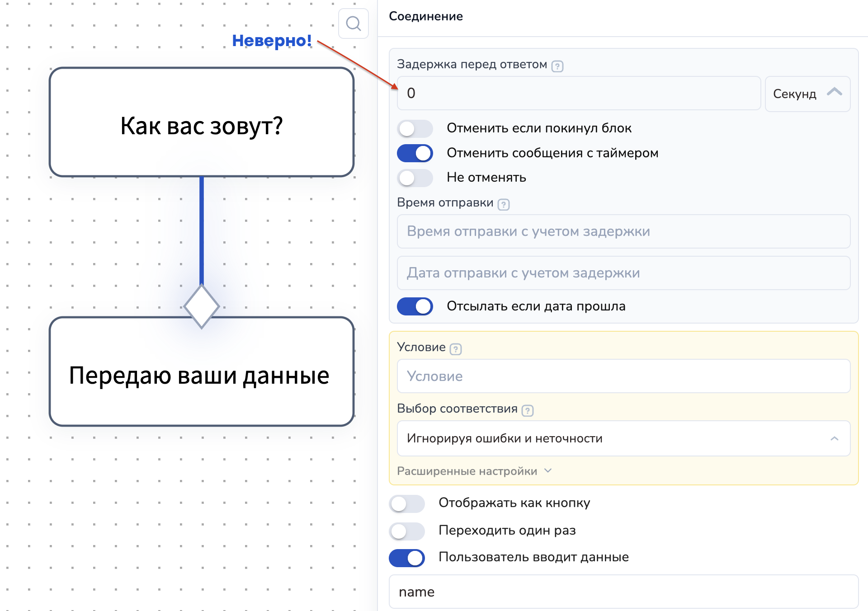Select the Как вас зовут? block
Viewport: 868px width, 611px height.
pyautogui.click(x=202, y=122)
